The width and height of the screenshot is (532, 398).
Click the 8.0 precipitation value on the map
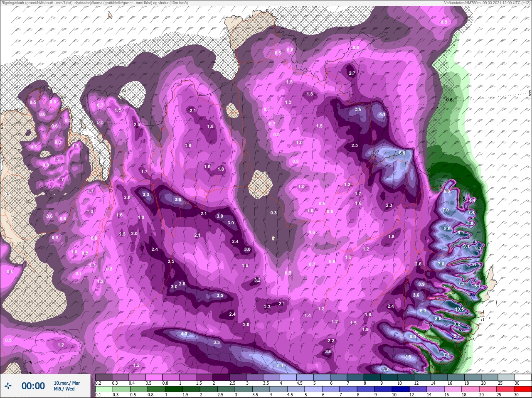pos(438,319)
